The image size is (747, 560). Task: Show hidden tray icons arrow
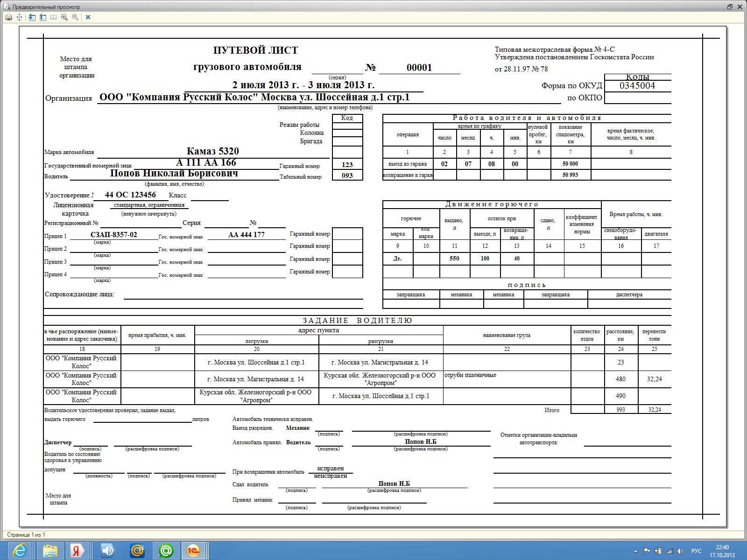click(635, 551)
